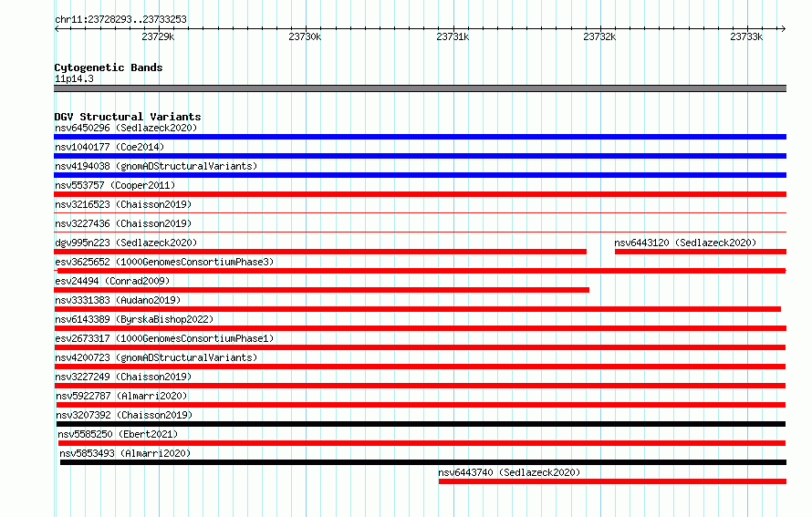Click the red bar under nsv5922787

pyautogui.click(x=420, y=405)
